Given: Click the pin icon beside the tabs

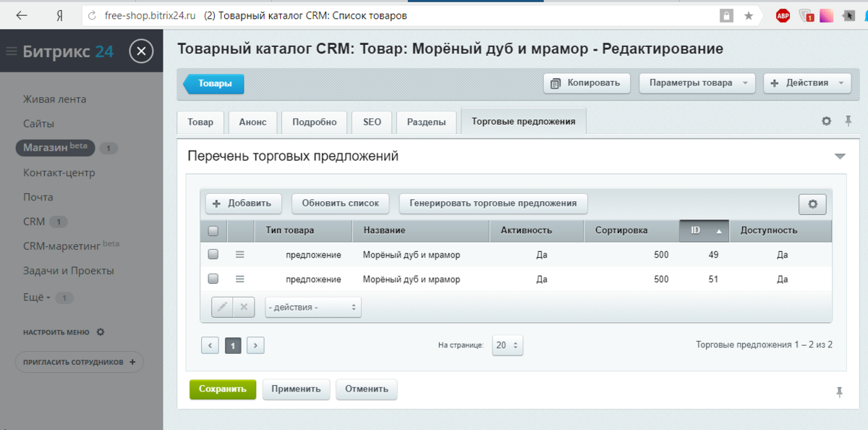Looking at the screenshot, I should pyautogui.click(x=848, y=122).
